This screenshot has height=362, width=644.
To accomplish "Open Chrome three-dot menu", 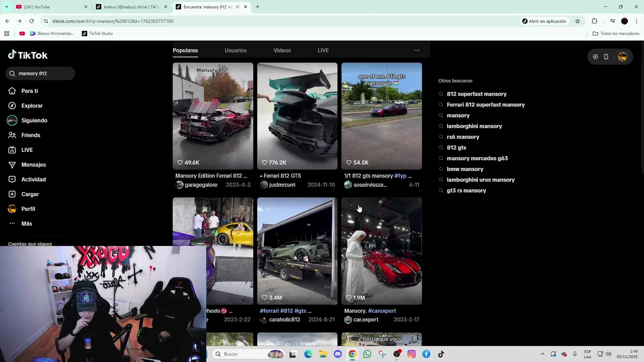I will point(637,21).
